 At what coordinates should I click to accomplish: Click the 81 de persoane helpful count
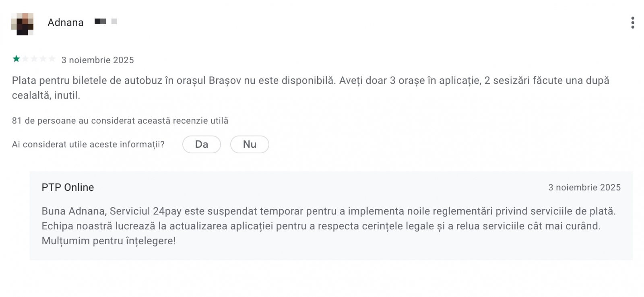[x=120, y=120]
